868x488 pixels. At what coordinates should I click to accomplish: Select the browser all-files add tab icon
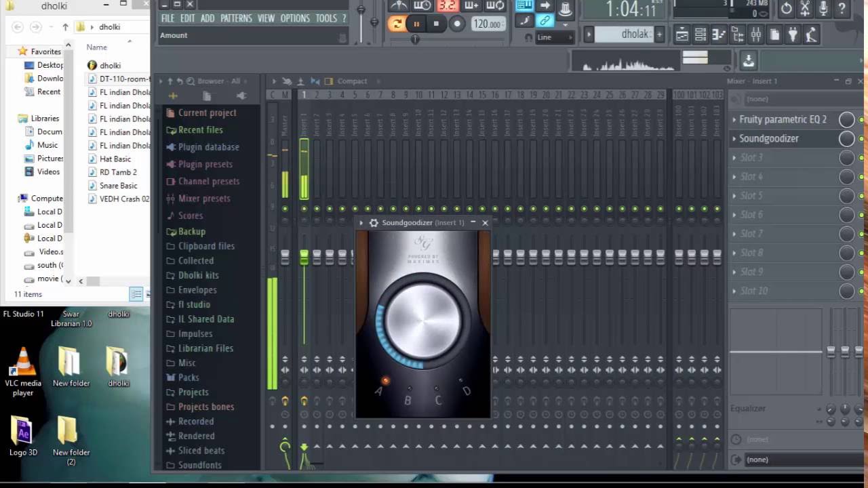pos(173,96)
